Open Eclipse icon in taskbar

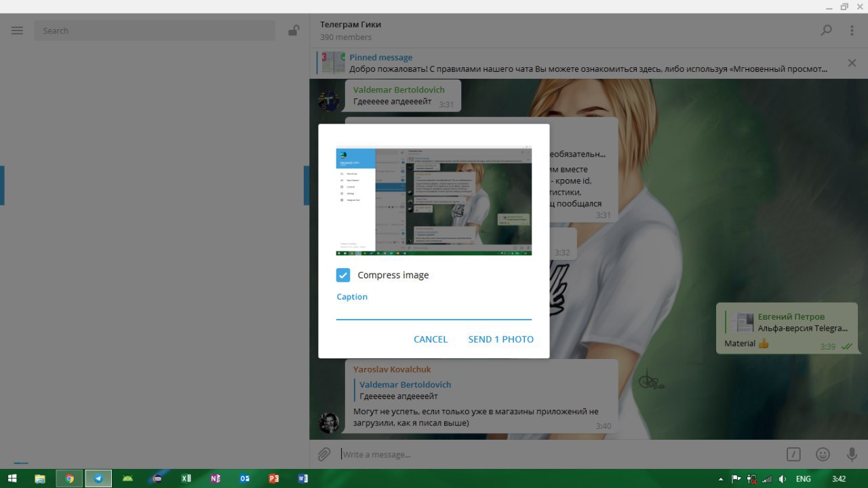pos(157,478)
